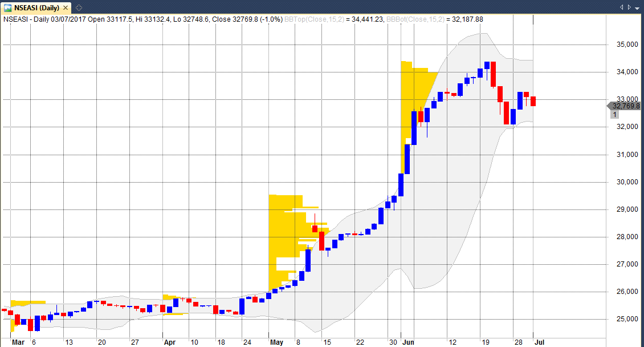Close the NSEASI (Daily) tab
644x347 pixels.
click(67, 7)
